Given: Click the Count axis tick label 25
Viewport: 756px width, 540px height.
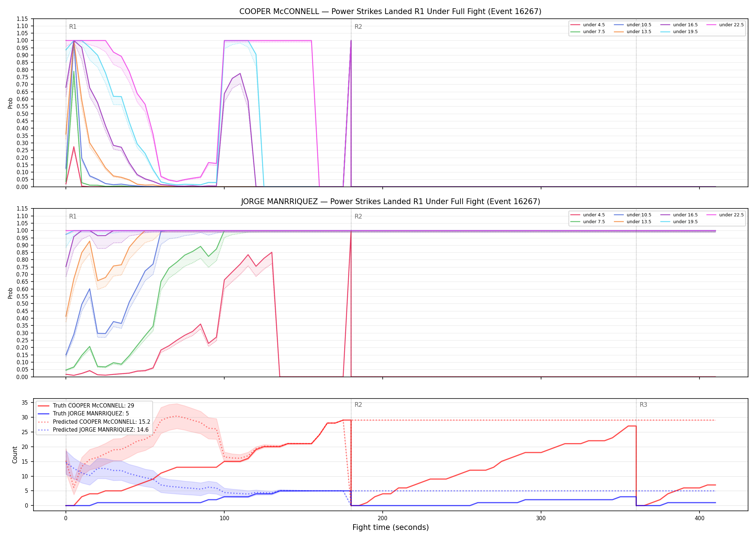Looking at the screenshot, I should (x=24, y=432).
